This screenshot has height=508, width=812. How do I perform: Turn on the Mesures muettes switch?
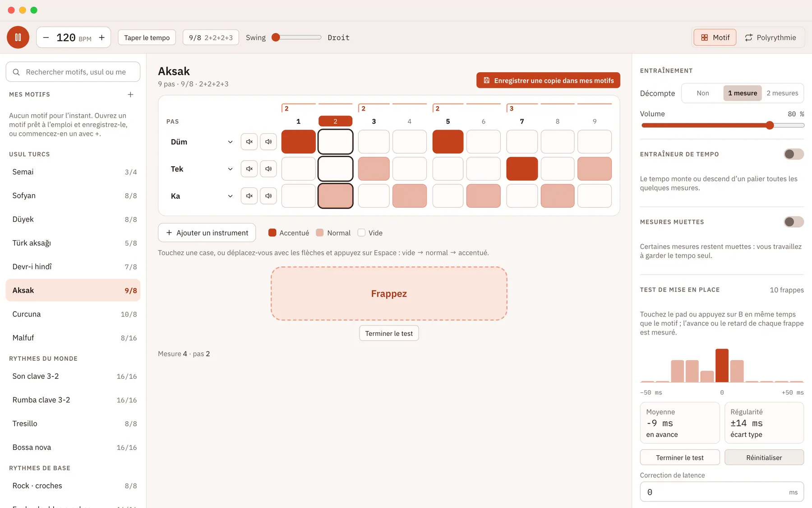[794, 222]
